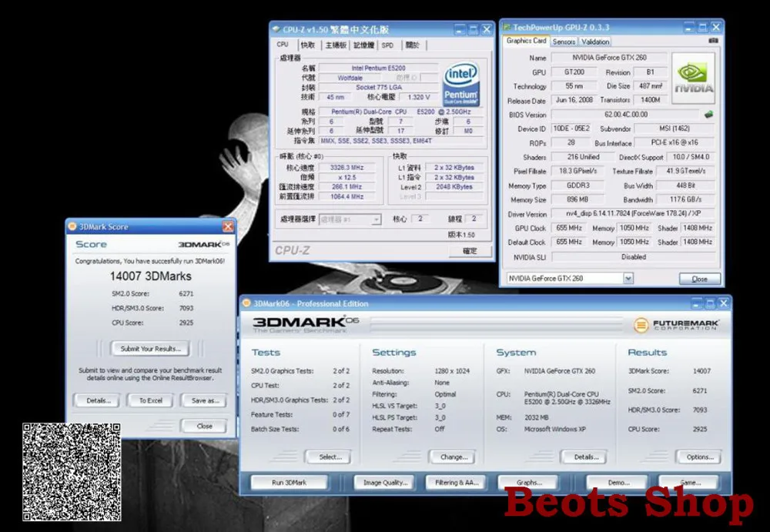Click the Run 3DMark button
The image size is (770, 532).
[289, 483]
